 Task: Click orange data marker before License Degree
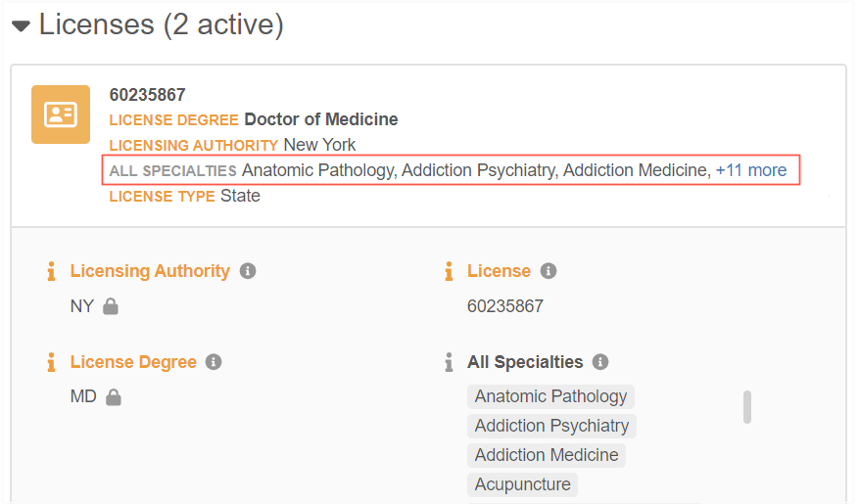click(x=52, y=362)
